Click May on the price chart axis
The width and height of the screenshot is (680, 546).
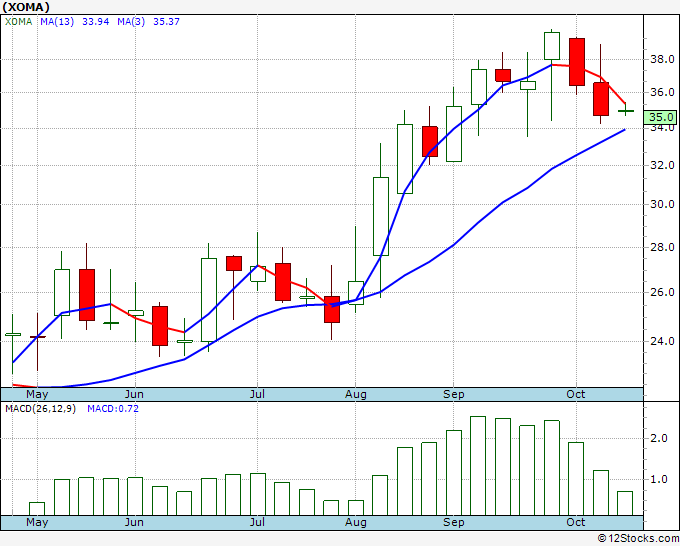pyautogui.click(x=37, y=394)
